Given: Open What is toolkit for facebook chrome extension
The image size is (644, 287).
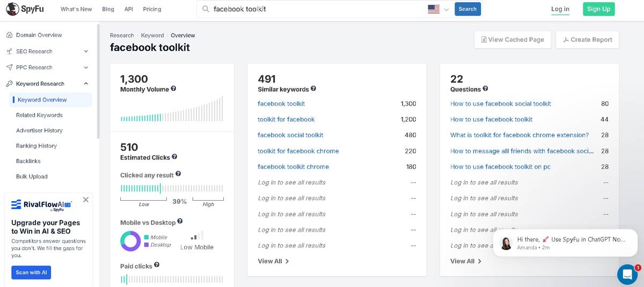Looking at the screenshot, I should coord(519,135).
